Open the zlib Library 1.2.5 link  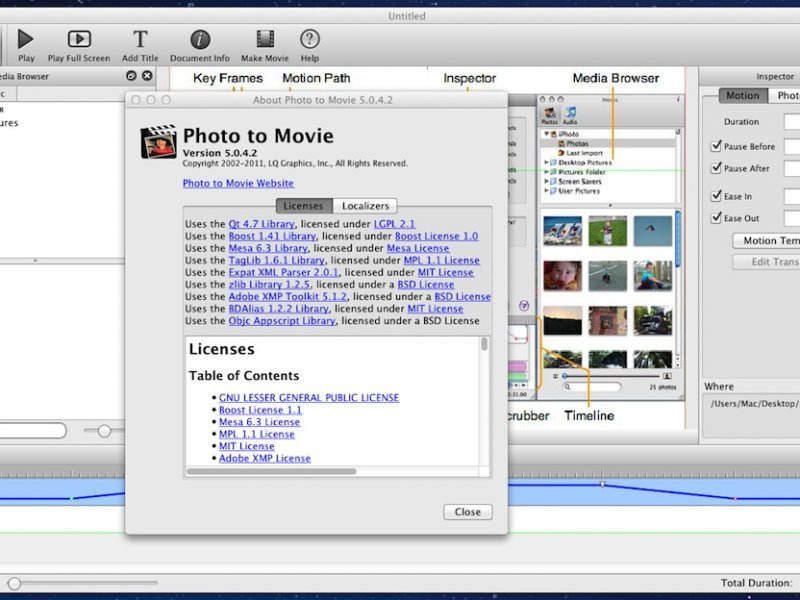(269, 285)
